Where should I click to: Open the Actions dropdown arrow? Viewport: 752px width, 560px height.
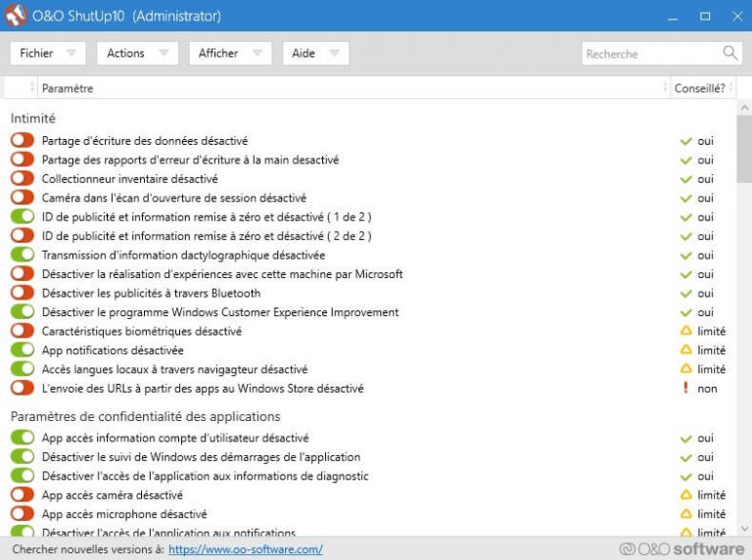click(x=164, y=53)
